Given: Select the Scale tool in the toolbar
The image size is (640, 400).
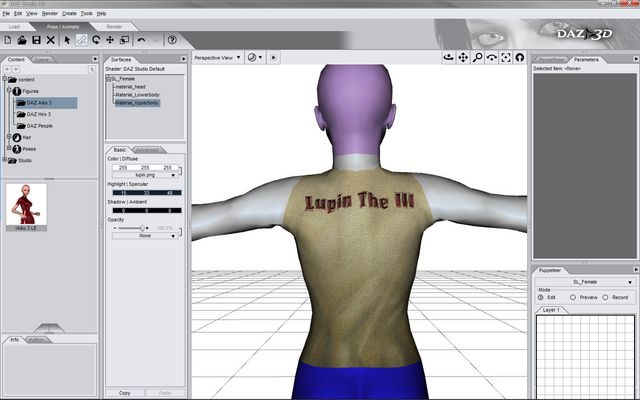Looking at the screenshot, I should 124,40.
